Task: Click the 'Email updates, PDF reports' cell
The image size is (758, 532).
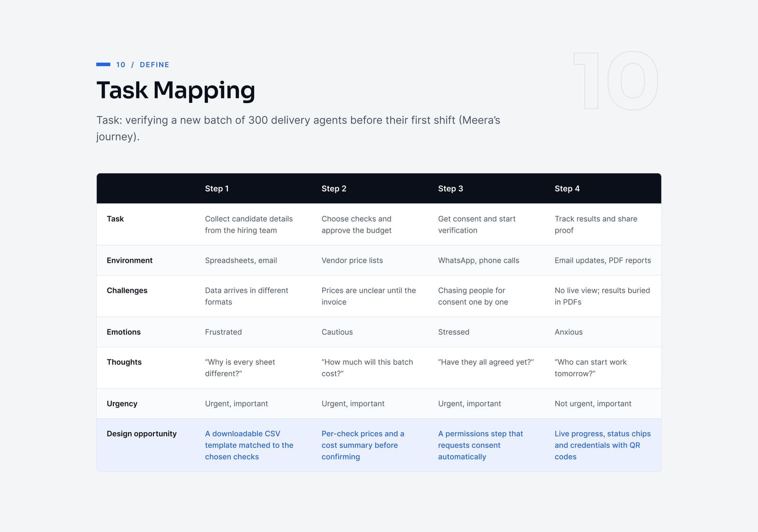Action: click(603, 260)
